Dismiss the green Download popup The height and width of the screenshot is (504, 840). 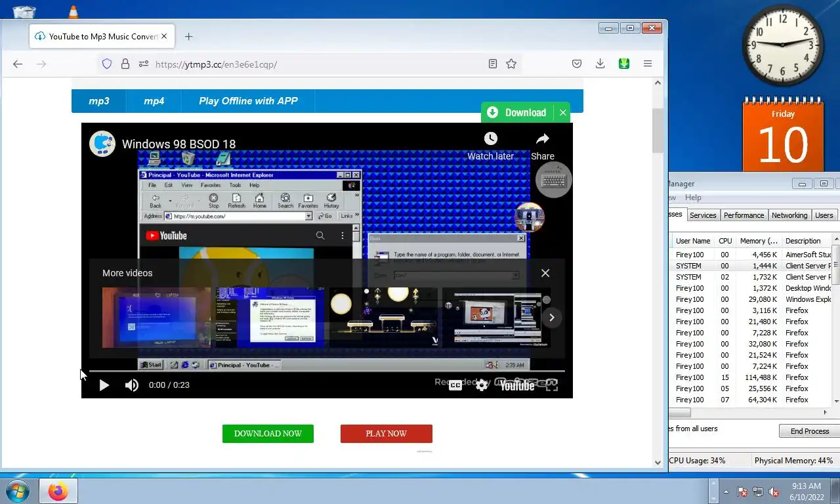point(562,113)
